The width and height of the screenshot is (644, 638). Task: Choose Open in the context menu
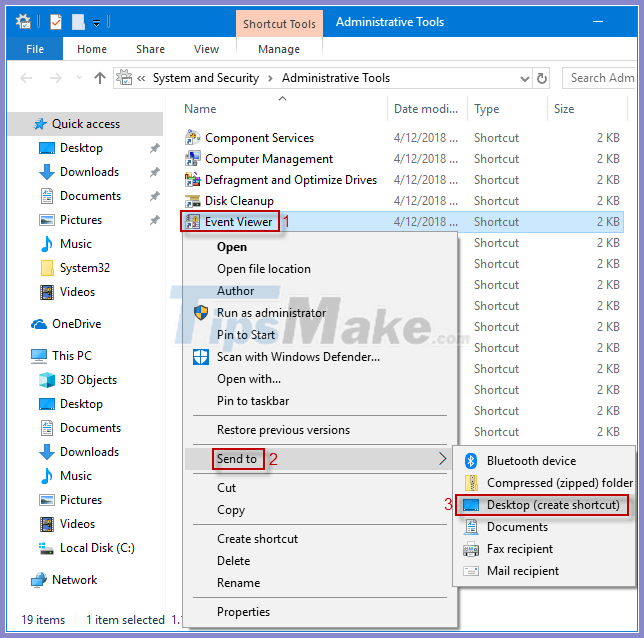tap(232, 247)
